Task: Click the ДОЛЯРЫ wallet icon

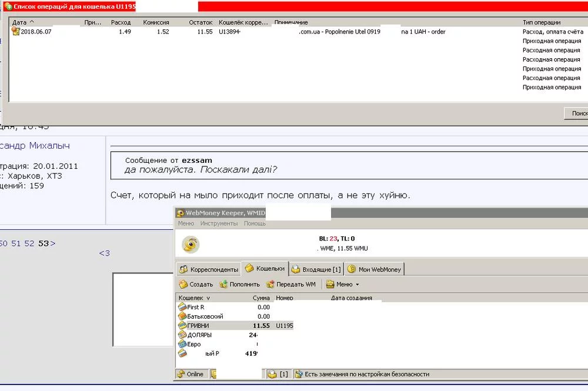Action: (182, 335)
